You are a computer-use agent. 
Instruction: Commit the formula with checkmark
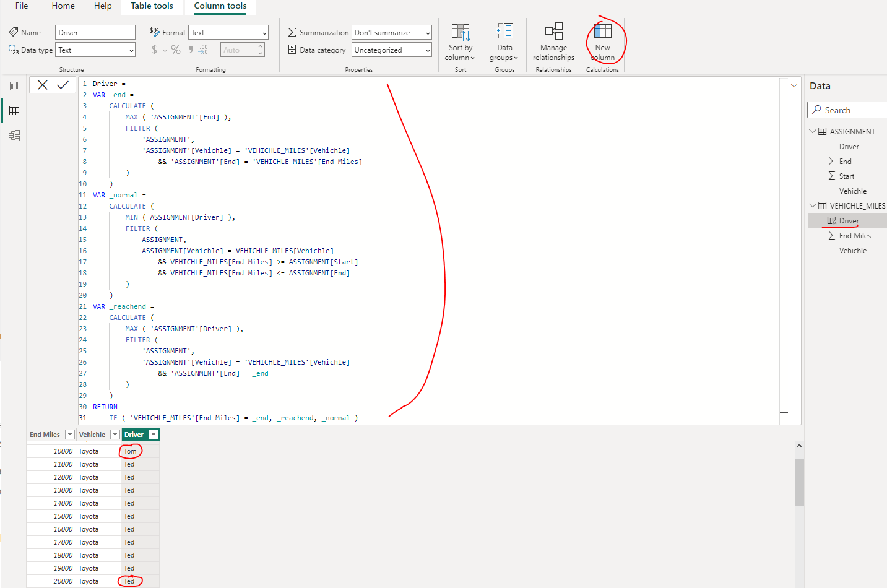pos(63,85)
